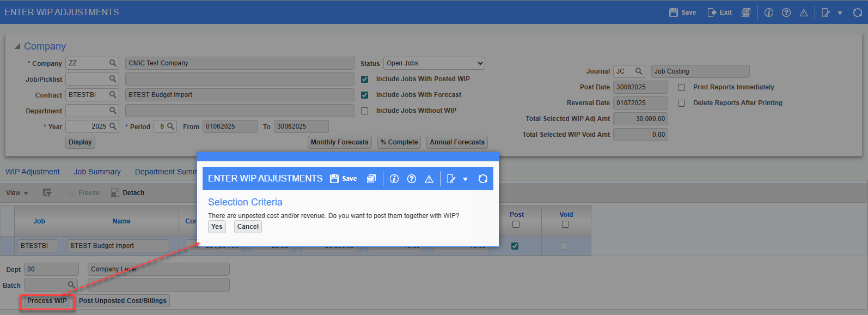Click the Process WIP button

47,301
